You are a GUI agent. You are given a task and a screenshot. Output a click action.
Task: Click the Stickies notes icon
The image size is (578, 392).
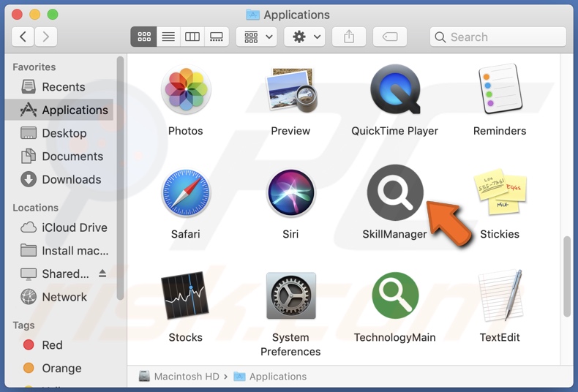click(500, 192)
